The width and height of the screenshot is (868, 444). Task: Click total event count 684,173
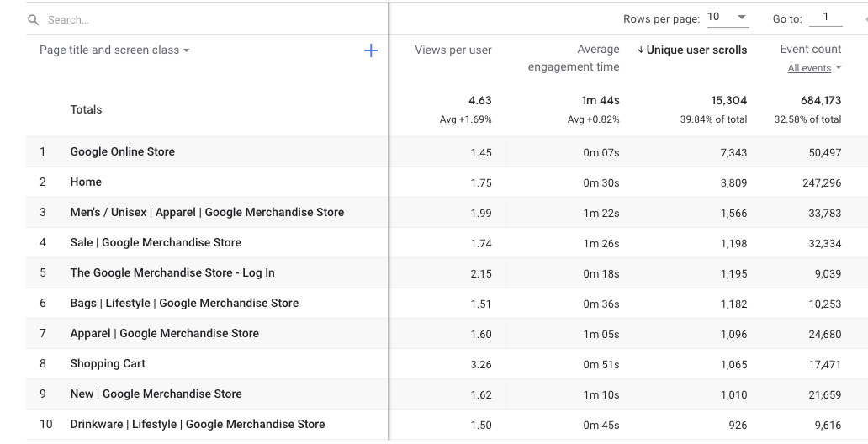[x=821, y=101]
